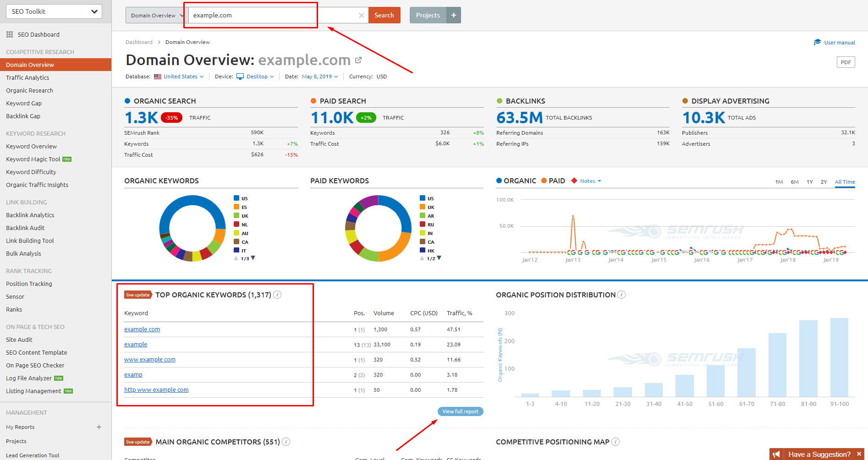The width and height of the screenshot is (868, 460).
Task: Add a new report with My Reports plus
Action: click(x=99, y=427)
